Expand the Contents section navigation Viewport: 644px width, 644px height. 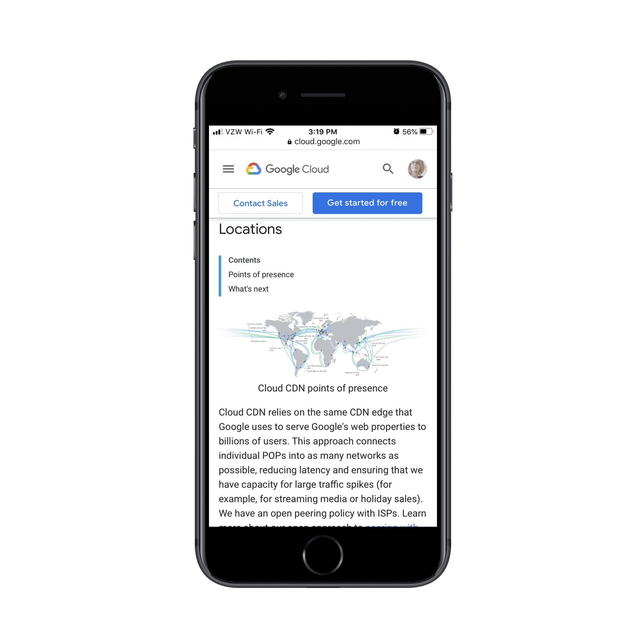pyautogui.click(x=244, y=260)
